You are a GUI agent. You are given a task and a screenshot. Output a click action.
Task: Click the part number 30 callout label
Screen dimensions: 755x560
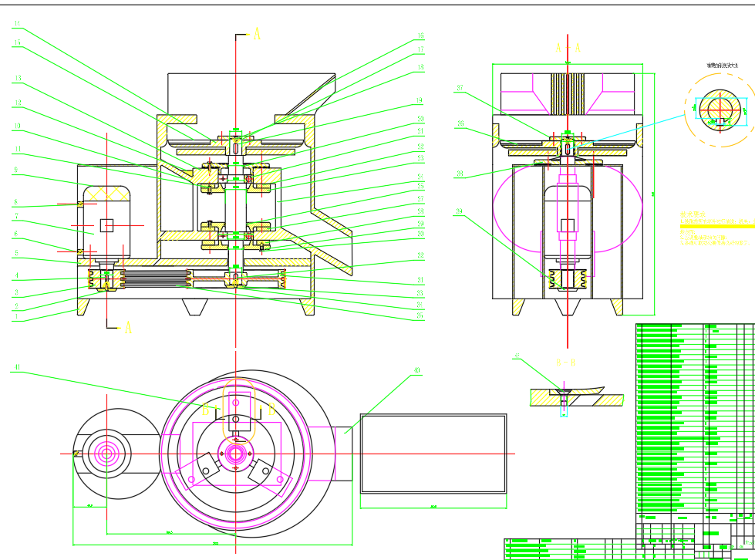(420, 234)
